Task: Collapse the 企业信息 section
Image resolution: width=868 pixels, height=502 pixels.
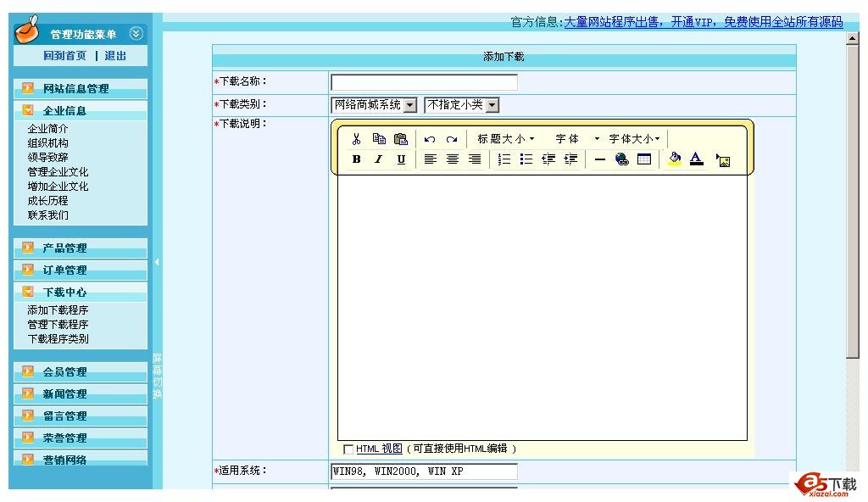Action: (81, 110)
